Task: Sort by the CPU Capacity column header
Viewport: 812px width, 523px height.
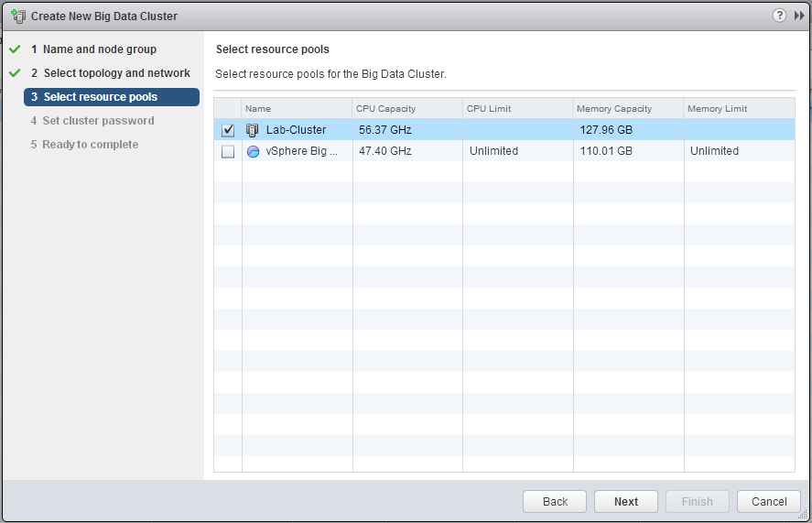Action: click(x=407, y=108)
